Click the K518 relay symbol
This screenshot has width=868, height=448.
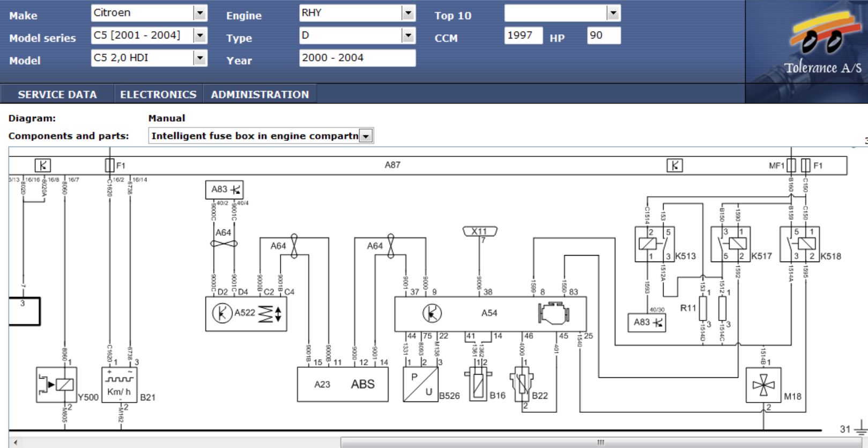click(800, 244)
